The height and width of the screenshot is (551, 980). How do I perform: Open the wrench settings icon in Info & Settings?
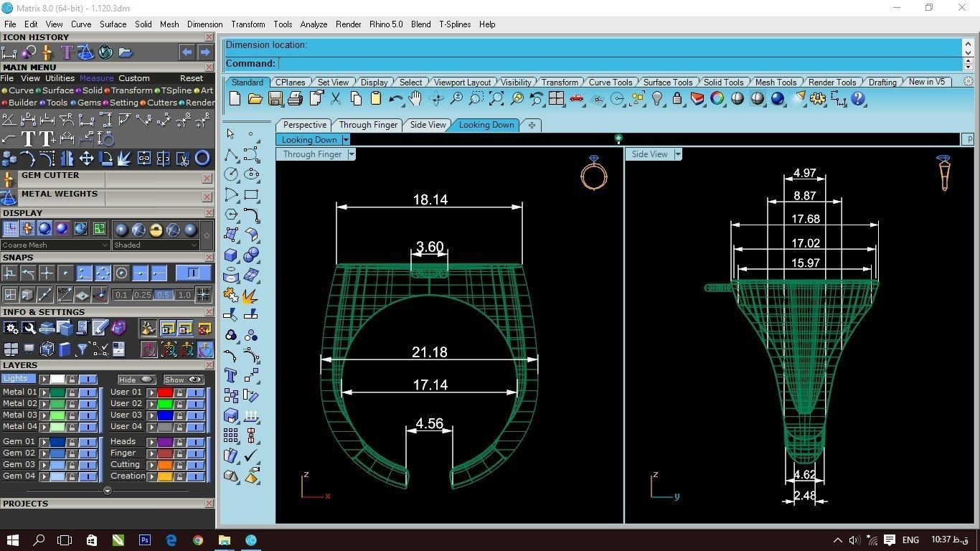(29, 328)
